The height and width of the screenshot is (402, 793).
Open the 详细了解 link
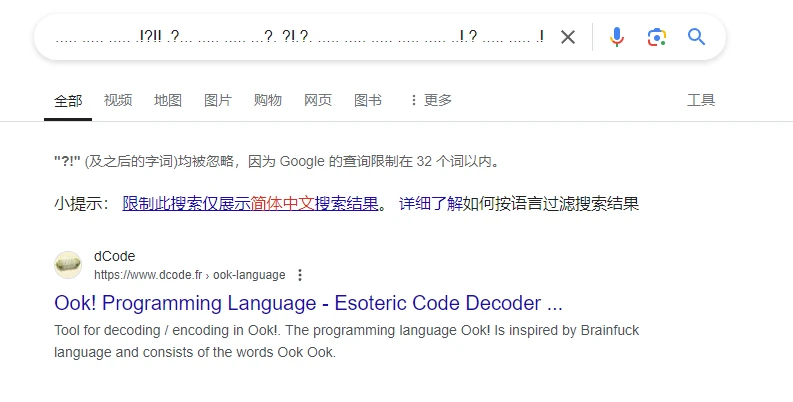(x=431, y=204)
